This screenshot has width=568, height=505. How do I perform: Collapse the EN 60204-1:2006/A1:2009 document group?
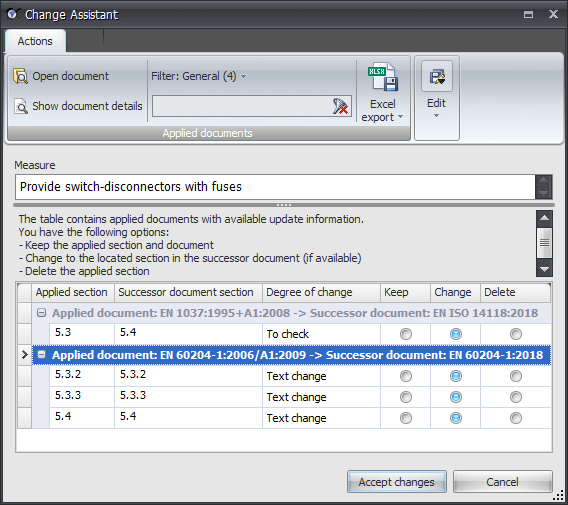pyautogui.click(x=42, y=355)
